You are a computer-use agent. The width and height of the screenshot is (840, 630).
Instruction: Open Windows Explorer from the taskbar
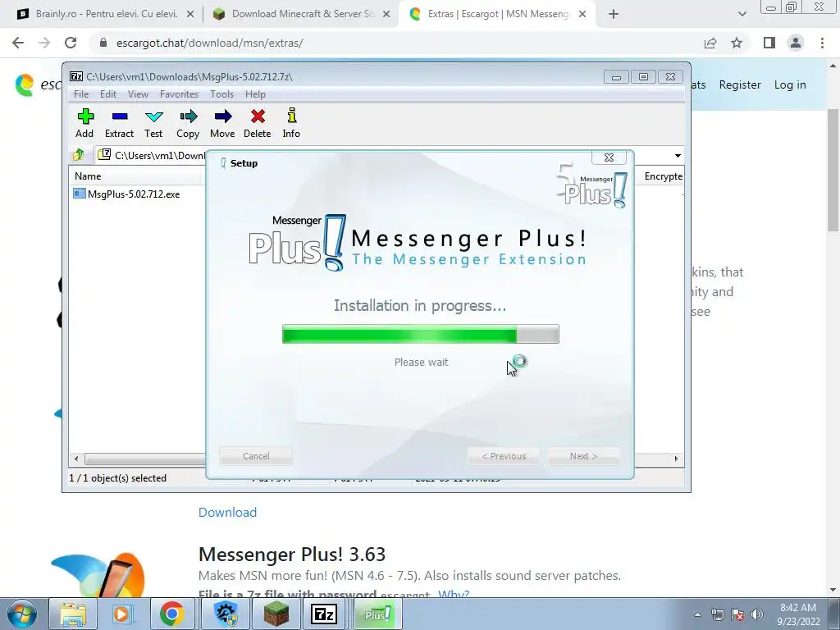tap(73, 614)
